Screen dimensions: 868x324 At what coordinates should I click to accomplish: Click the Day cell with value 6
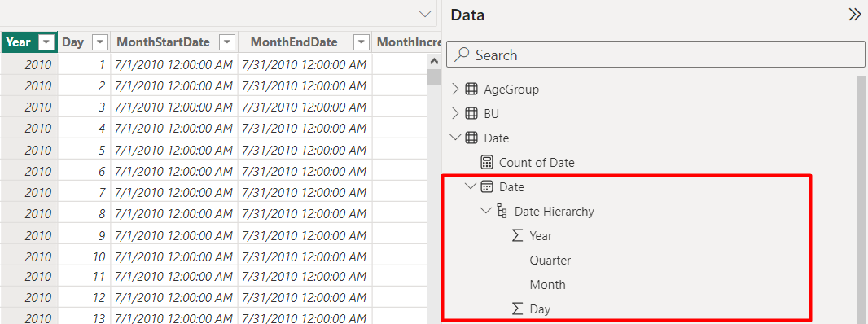coord(84,172)
